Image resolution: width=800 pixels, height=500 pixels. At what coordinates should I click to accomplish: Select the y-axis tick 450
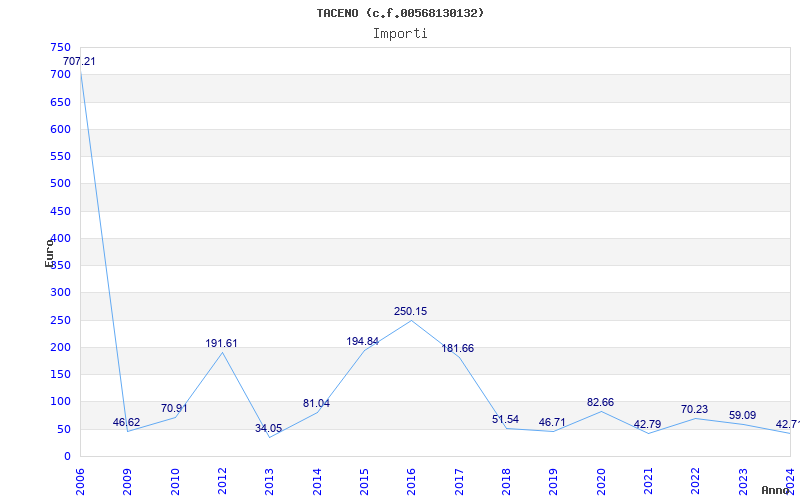[x=60, y=211]
